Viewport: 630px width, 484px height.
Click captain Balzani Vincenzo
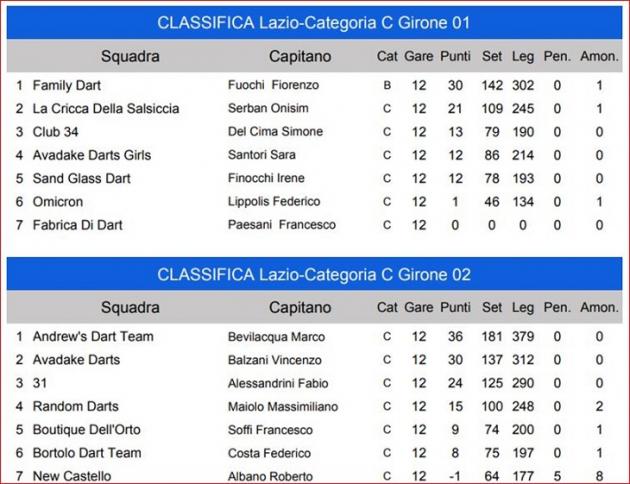274,360
